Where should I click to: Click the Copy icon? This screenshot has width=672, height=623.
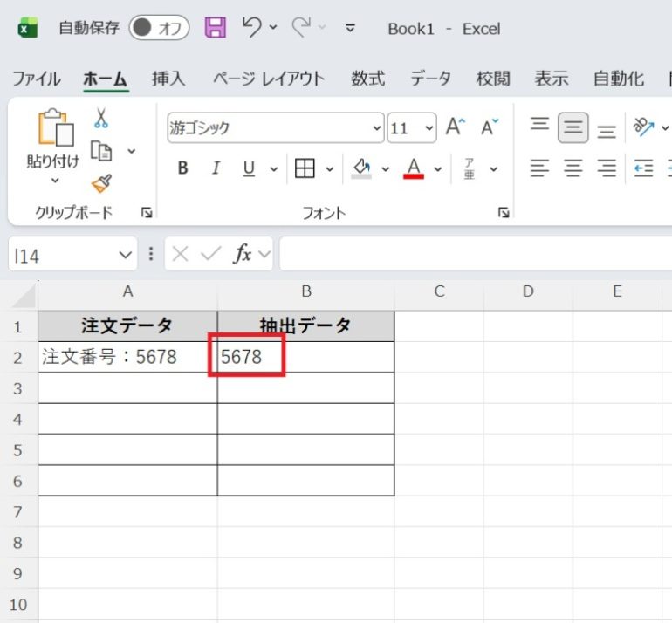tap(101, 151)
